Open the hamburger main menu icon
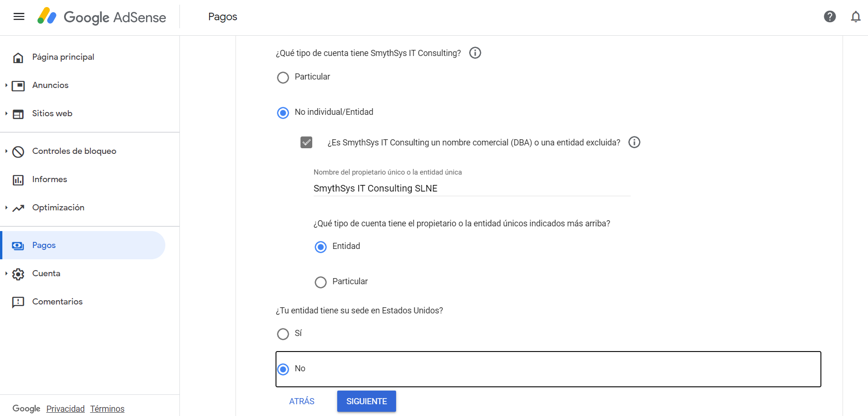The width and height of the screenshot is (868, 416). 19,17
